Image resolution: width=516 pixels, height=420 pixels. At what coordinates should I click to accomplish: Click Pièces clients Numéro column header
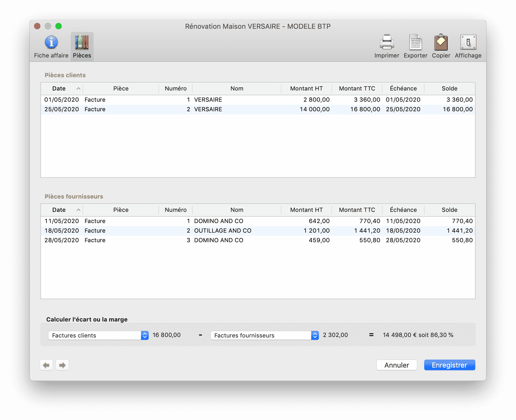pos(176,88)
